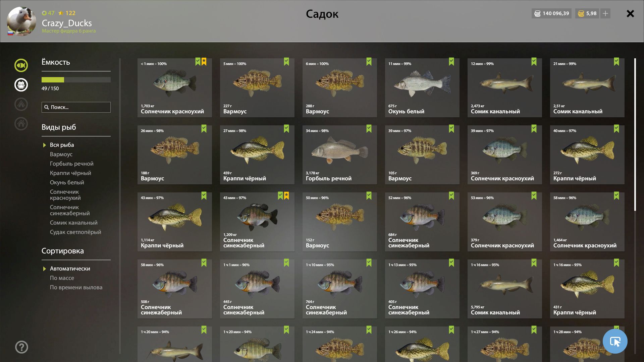Toggle green bookmark on Горбыль речной card
Image resolution: width=644 pixels, height=362 pixels.
click(369, 129)
